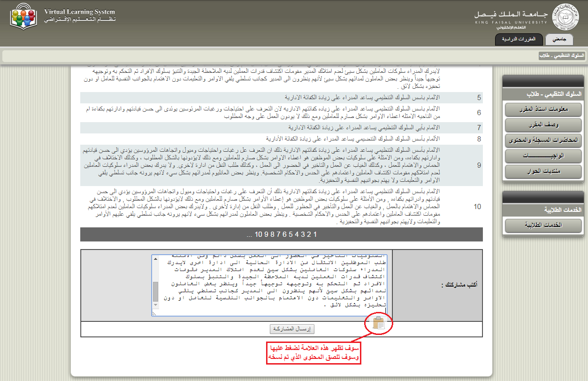Click the clipboard paste icon below the textbox
Viewport: 588px width, 381px height.
click(379, 324)
